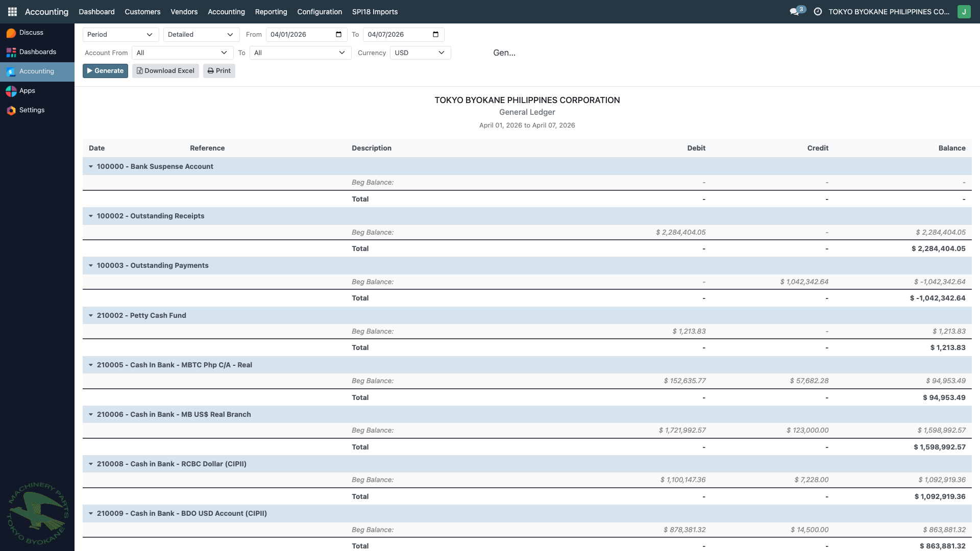Collapse the 100002 Outstanding Receipts section

click(90, 216)
